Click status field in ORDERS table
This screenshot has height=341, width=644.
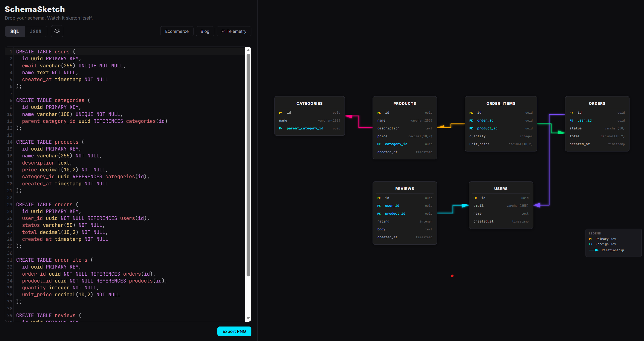point(597,128)
